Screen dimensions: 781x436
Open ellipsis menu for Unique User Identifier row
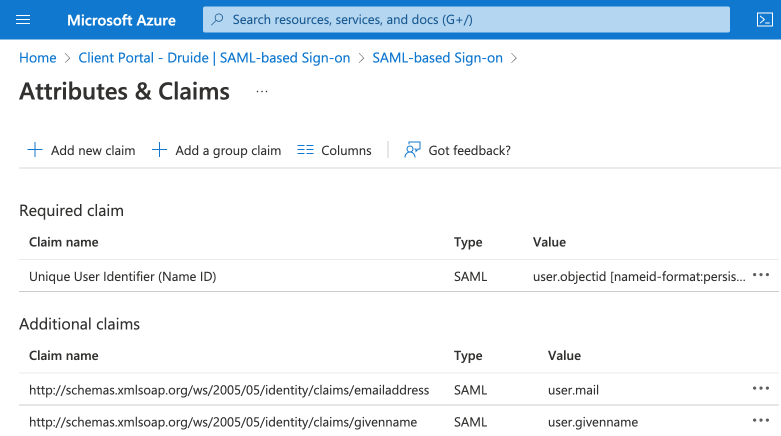pyautogui.click(x=761, y=275)
